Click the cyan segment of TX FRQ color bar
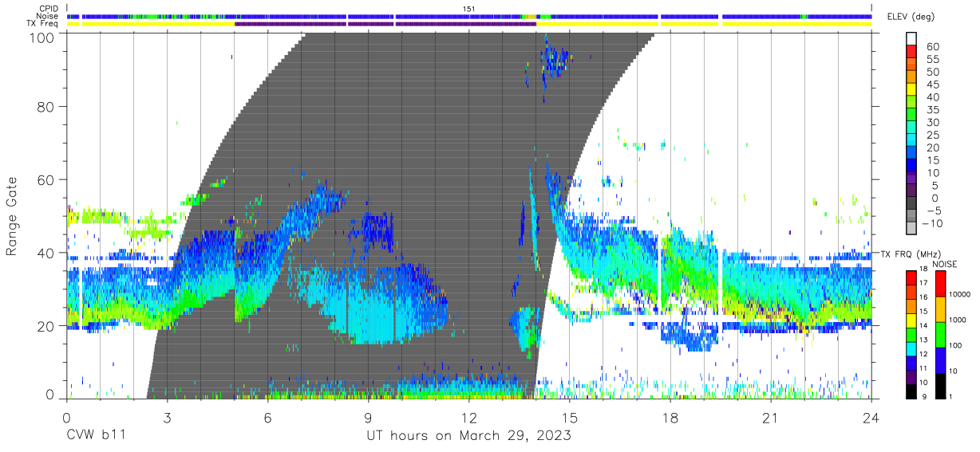 (x=911, y=348)
